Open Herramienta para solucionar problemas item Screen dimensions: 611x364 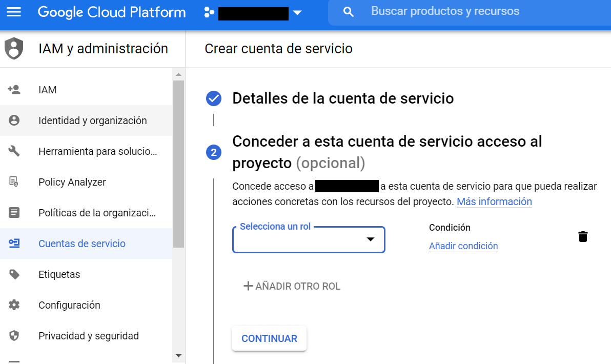[86, 151]
